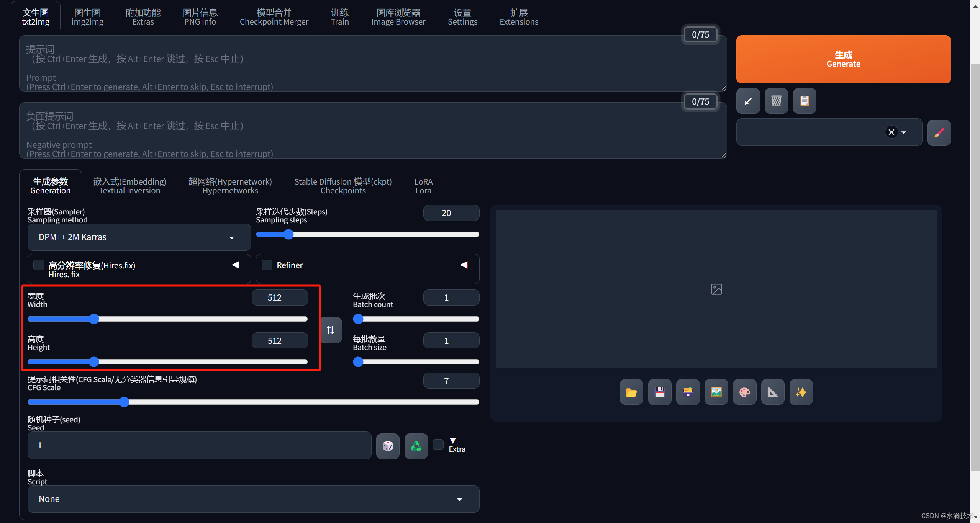The width and height of the screenshot is (980, 523).
Task: Click the palette send to inpaint icon
Action: [x=745, y=392]
